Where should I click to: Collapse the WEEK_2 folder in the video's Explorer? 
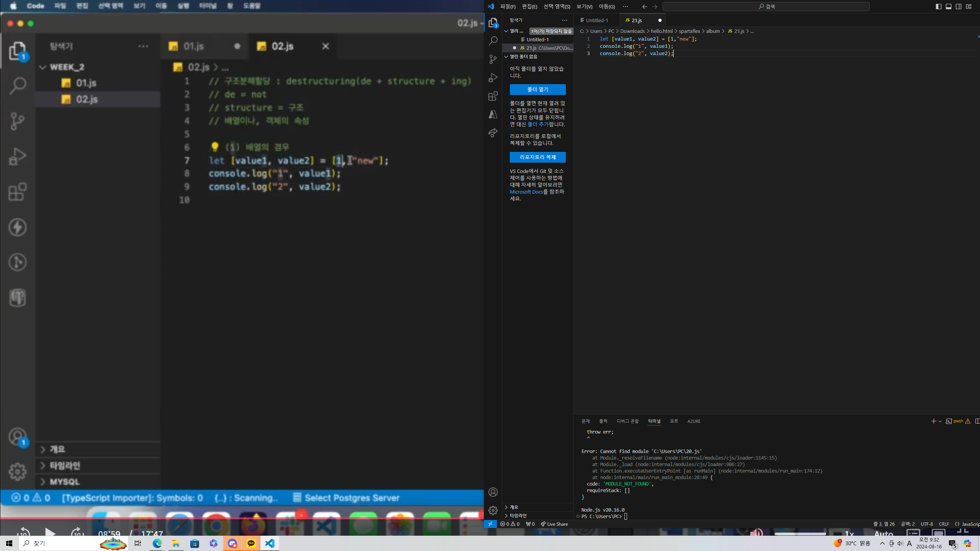tap(98, 67)
